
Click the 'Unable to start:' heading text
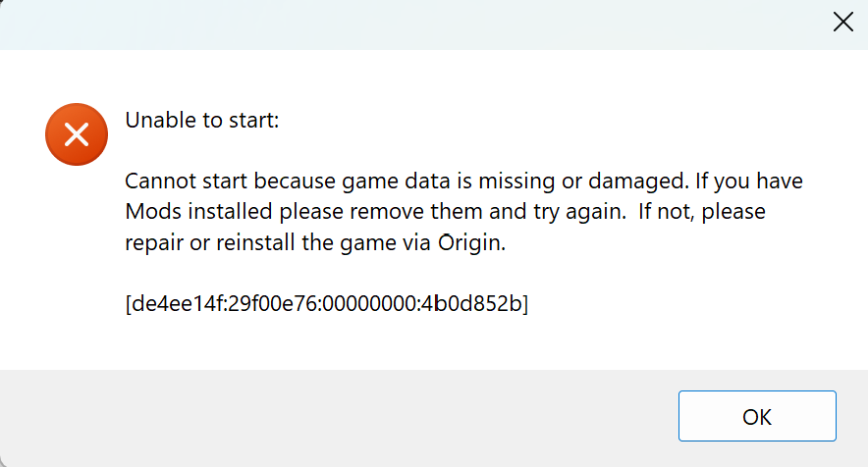(x=202, y=120)
